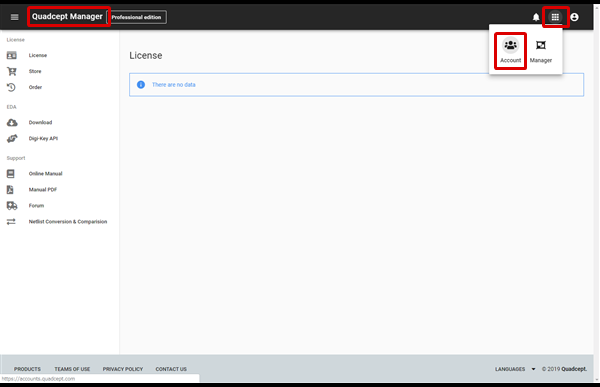This screenshot has width=600, height=387.
Task: Open the hamburger navigation menu
Action: click(15, 17)
